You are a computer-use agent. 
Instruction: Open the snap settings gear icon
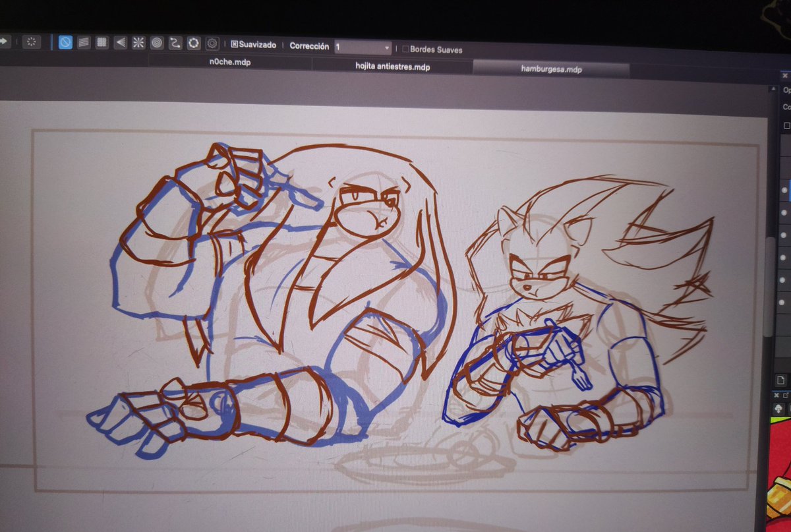[x=212, y=44]
